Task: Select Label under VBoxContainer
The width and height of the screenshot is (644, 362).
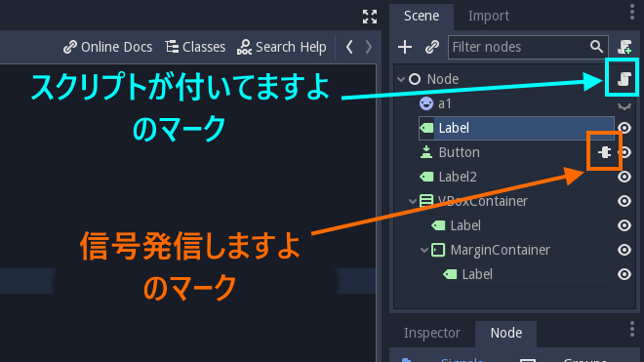Action: point(465,225)
